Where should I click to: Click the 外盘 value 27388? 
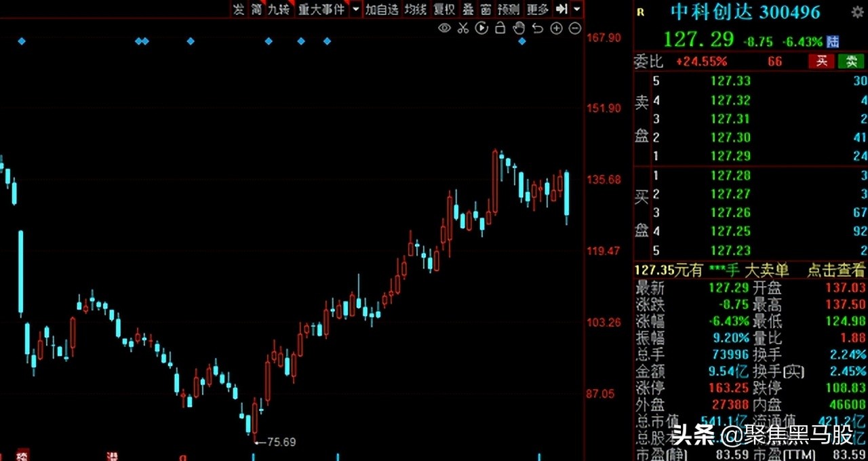click(730, 405)
